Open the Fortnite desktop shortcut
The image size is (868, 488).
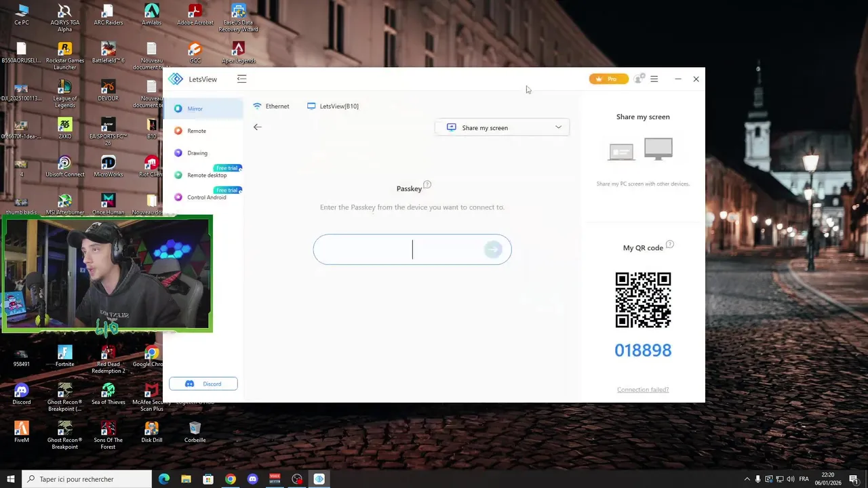[x=65, y=357]
